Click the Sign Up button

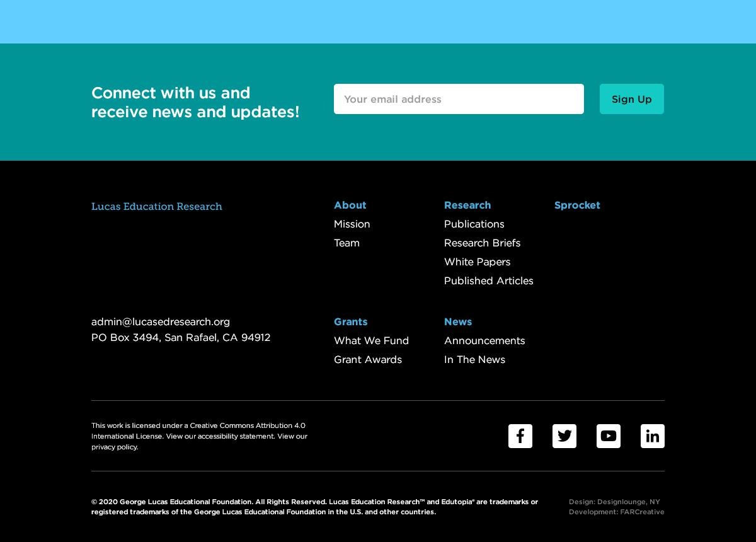632,99
